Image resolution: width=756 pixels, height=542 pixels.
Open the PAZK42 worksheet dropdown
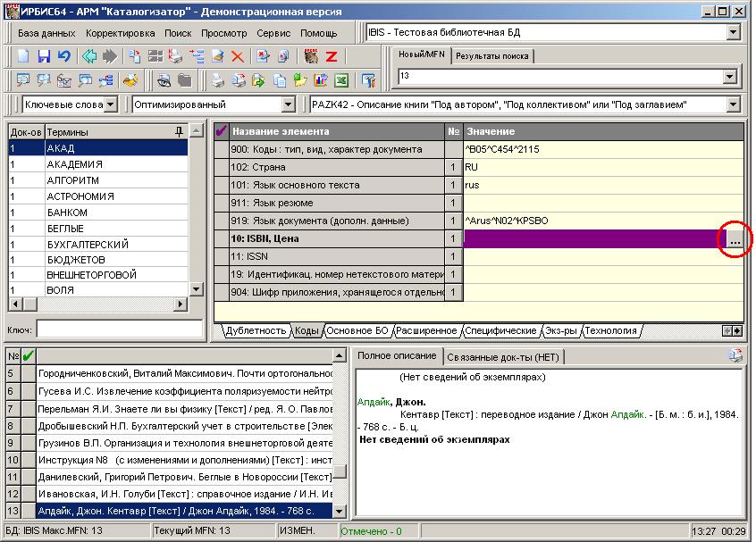[x=734, y=104]
